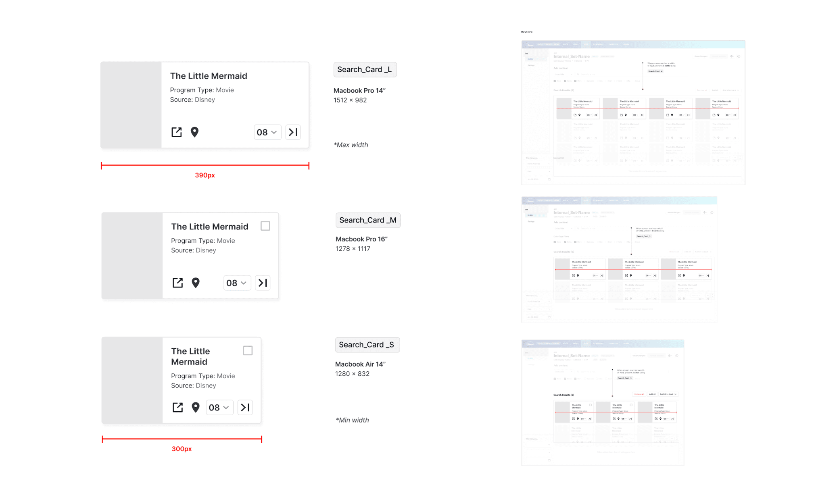Enable the Movie filter checkbox in the mockup
Viewport: 839px width, 504px height.
(555, 81)
